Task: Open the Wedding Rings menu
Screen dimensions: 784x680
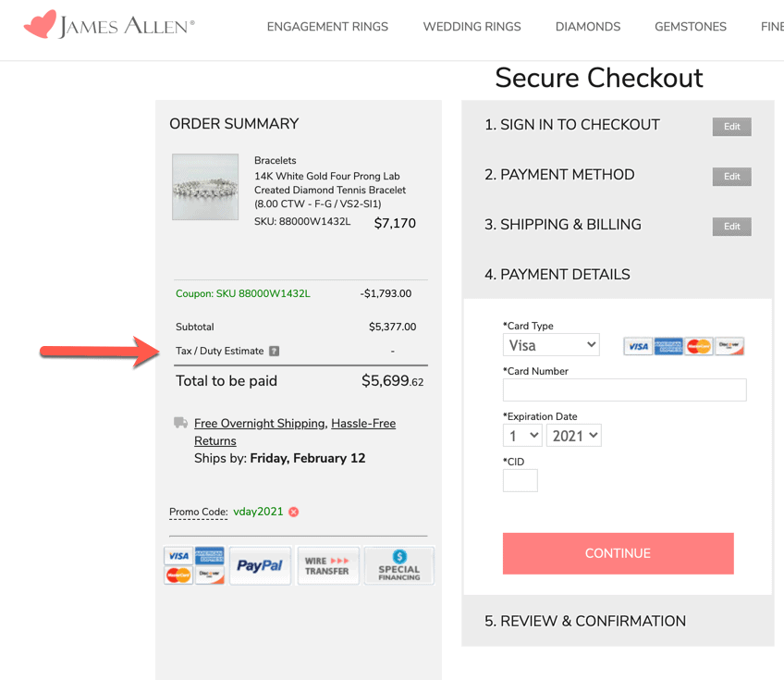Action: (472, 27)
